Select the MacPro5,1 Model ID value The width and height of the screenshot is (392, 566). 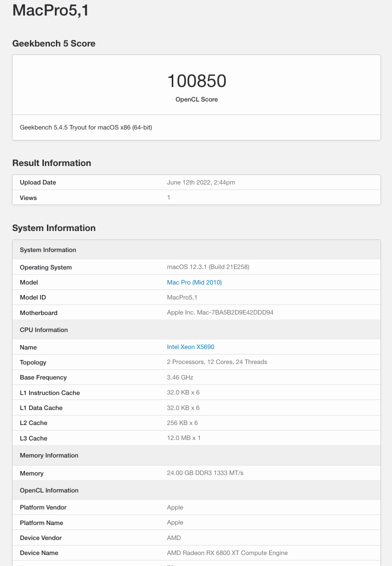click(x=182, y=297)
